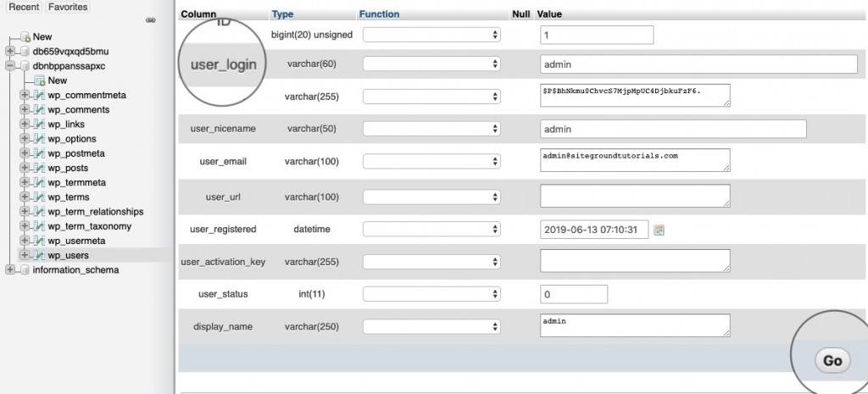Open Function dropdown for user_status row
Screen dimensions: 868x394
click(x=431, y=294)
